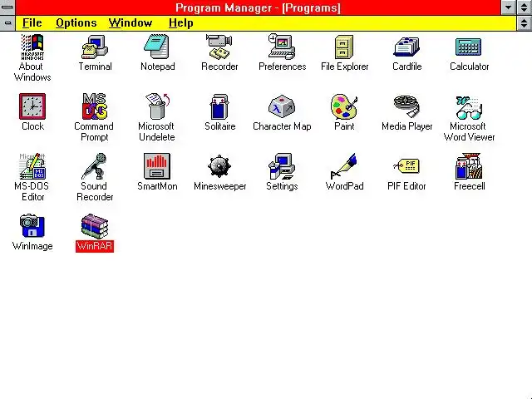Launch the MS-DOS Command Prompt icon
This screenshot has height=399, width=532.
(x=95, y=106)
